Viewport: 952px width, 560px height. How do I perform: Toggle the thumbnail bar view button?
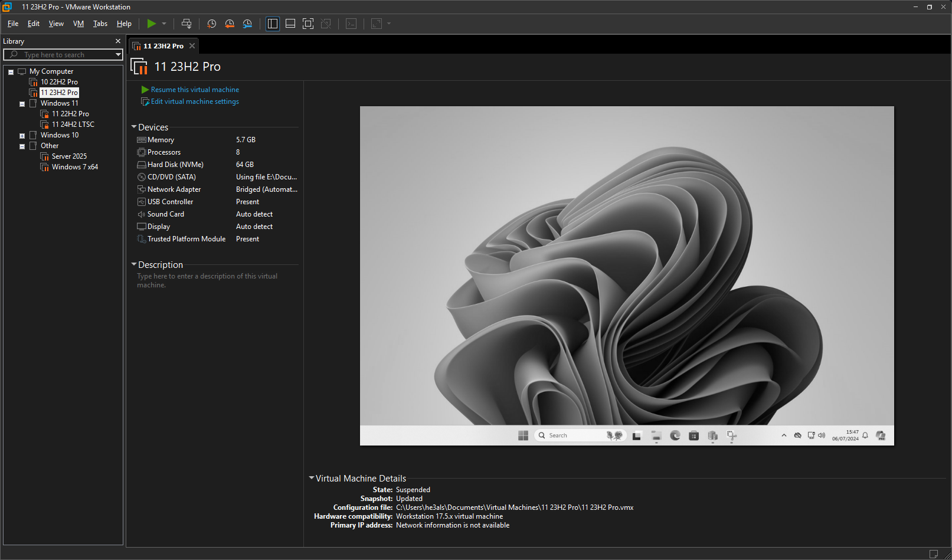[290, 24]
